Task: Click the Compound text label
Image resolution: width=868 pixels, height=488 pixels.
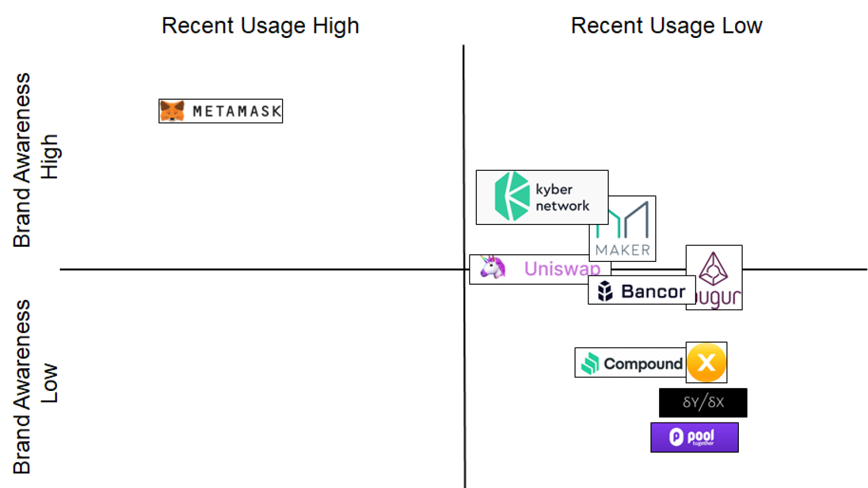Action: 643,364
